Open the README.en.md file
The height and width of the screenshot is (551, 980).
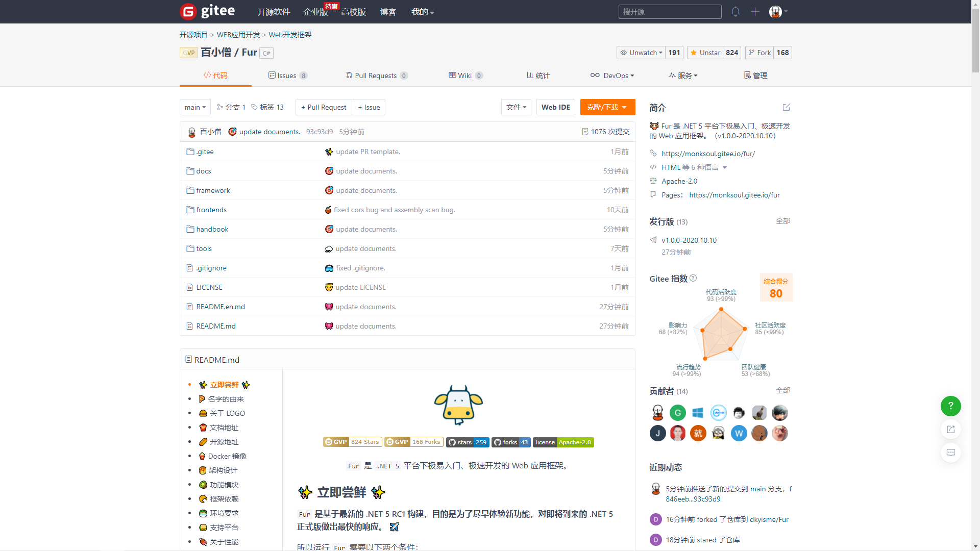click(220, 307)
